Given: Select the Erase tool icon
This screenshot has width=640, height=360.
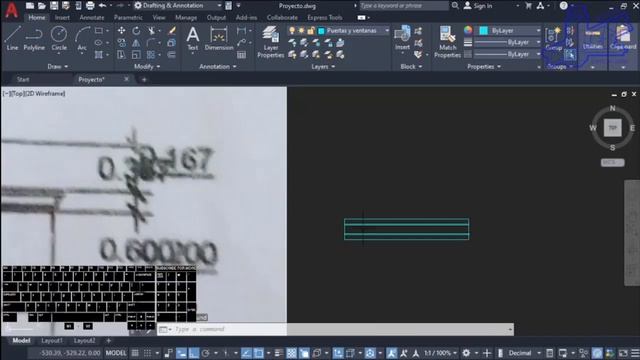Looking at the screenshot, I should pyautogui.click(x=172, y=31).
